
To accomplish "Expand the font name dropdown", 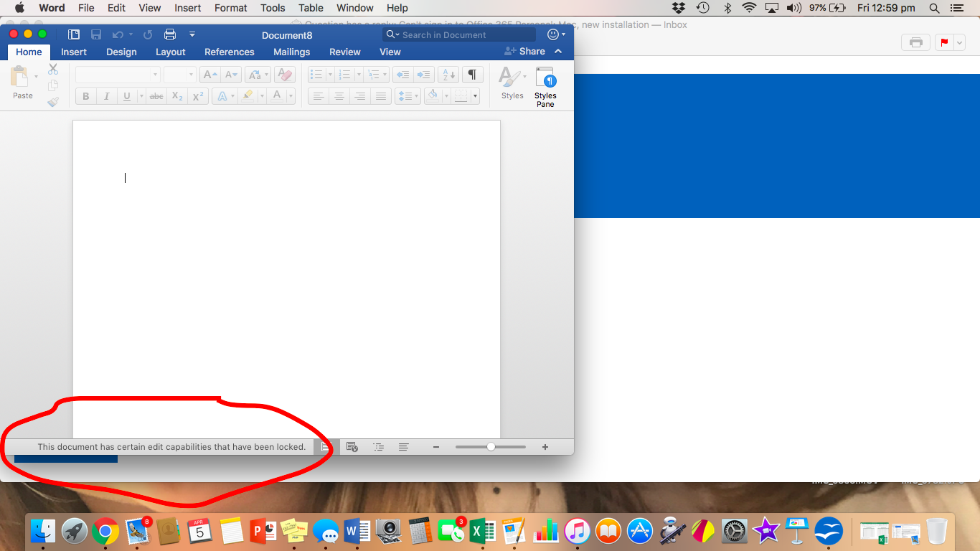I will point(155,75).
